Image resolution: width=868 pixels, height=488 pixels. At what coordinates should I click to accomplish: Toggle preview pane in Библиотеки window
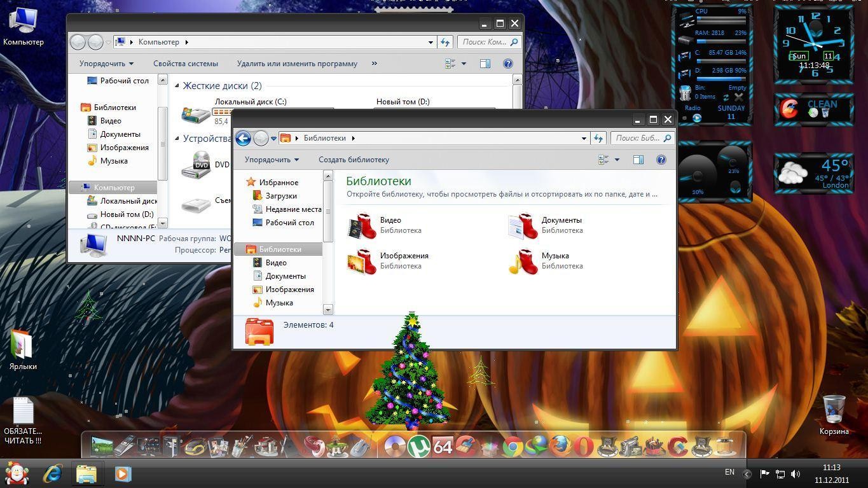click(638, 160)
